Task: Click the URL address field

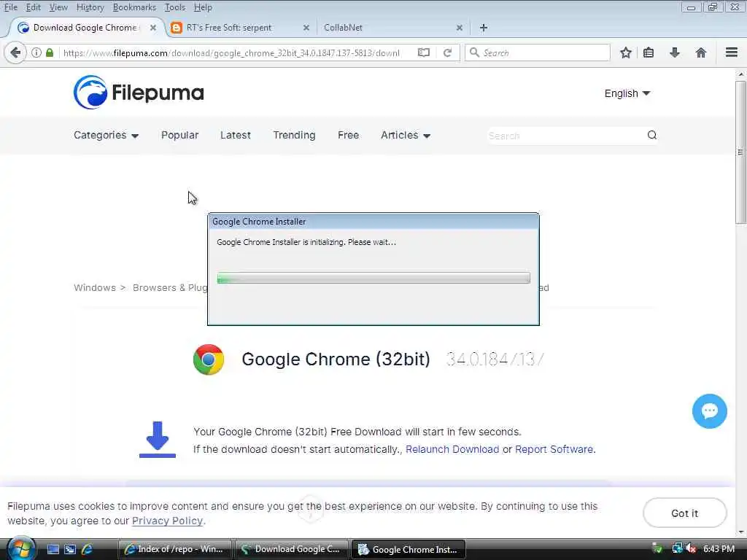Action: [x=231, y=52]
